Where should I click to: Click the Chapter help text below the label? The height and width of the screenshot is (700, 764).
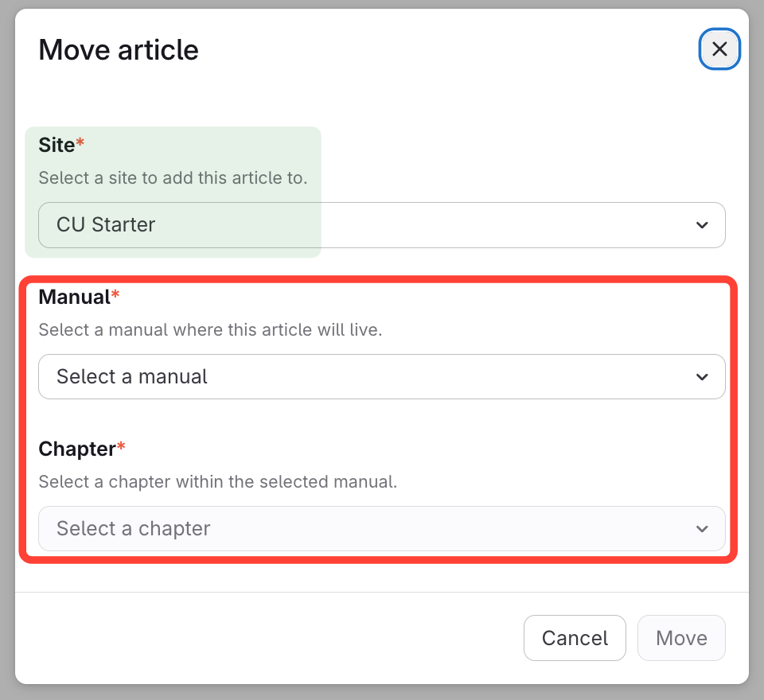tap(217, 482)
